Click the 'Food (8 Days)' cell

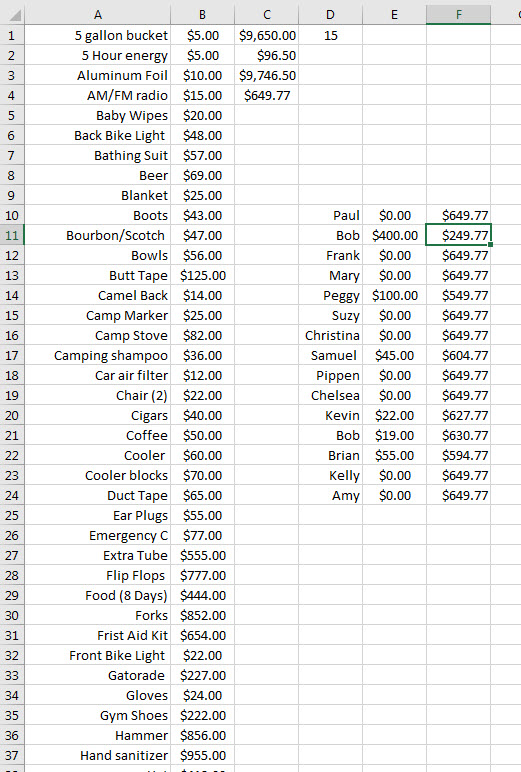click(98, 595)
